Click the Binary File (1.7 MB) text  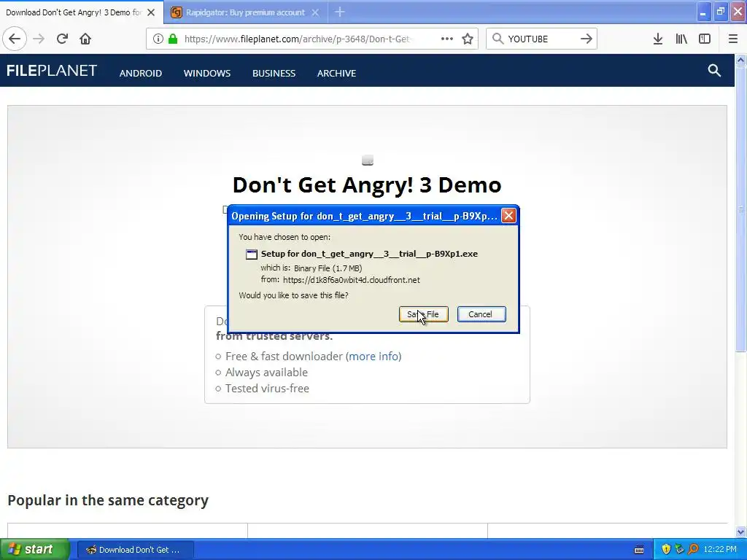point(328,268)
